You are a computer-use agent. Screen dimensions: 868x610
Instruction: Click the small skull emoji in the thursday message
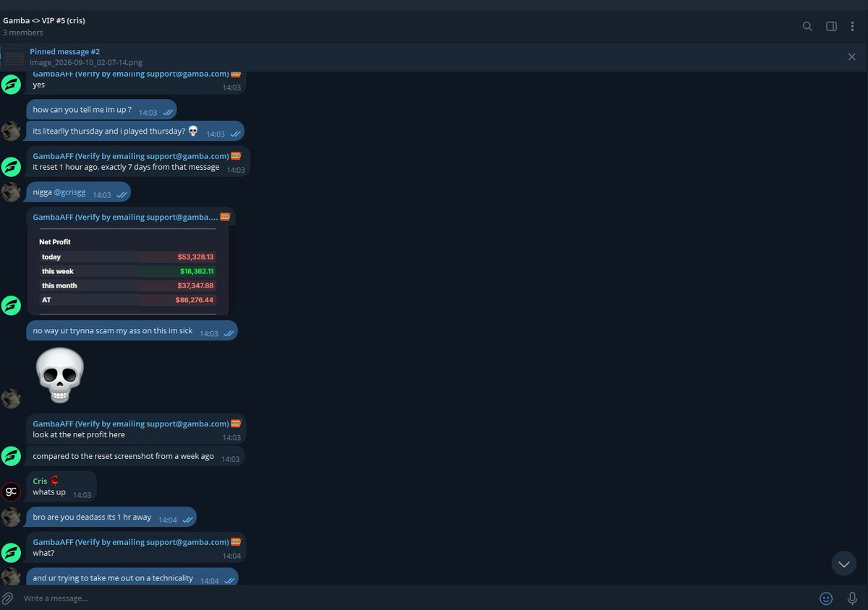point(192,131)
